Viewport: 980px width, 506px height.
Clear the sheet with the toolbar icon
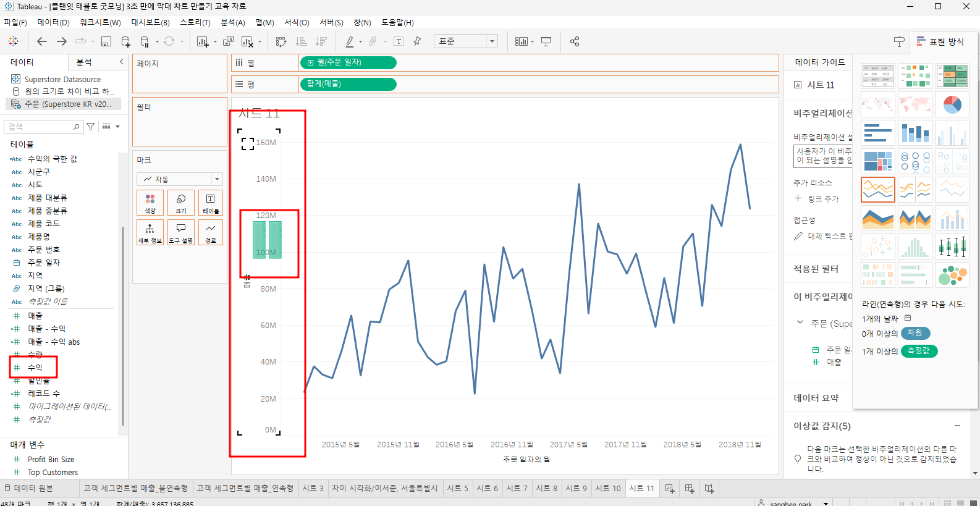(x=247, y=41)
